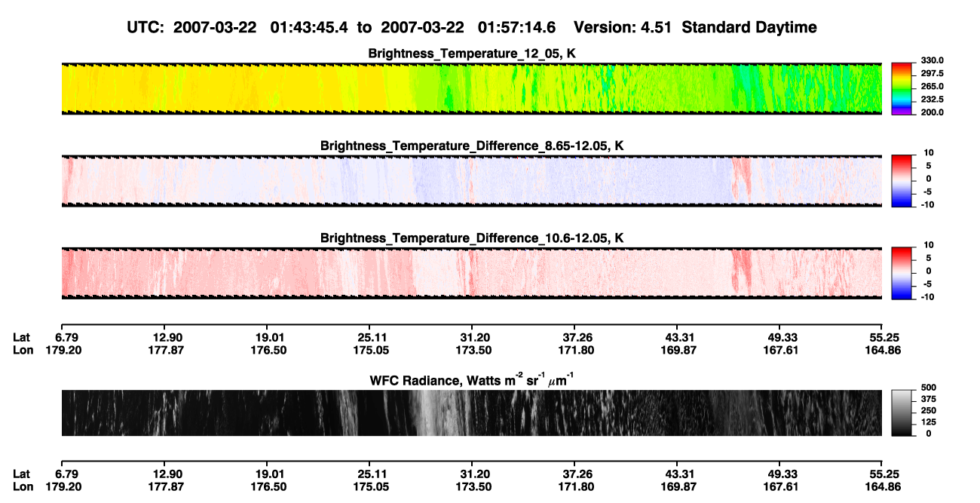980x503 pixels.
Task: Click the 'WFC Radiance, Watts m-2 sr-1 µm-1' title
Action: click(x=472, y=380)
